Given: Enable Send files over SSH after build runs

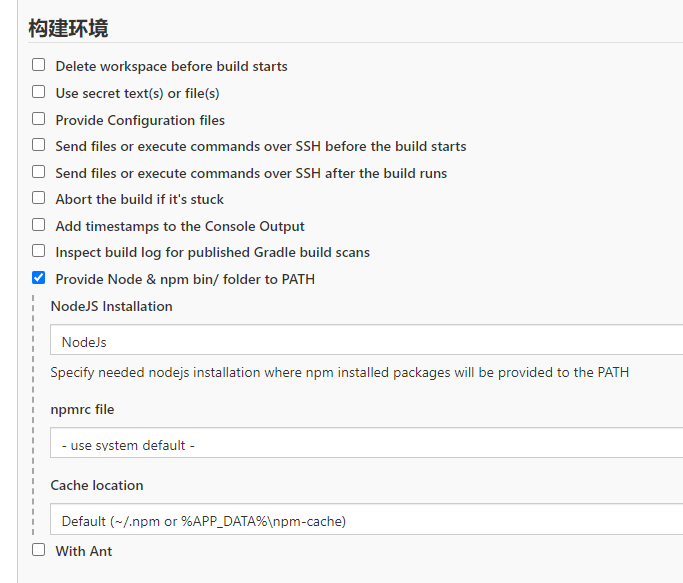Looking at the screenshot, I should 38,172.
